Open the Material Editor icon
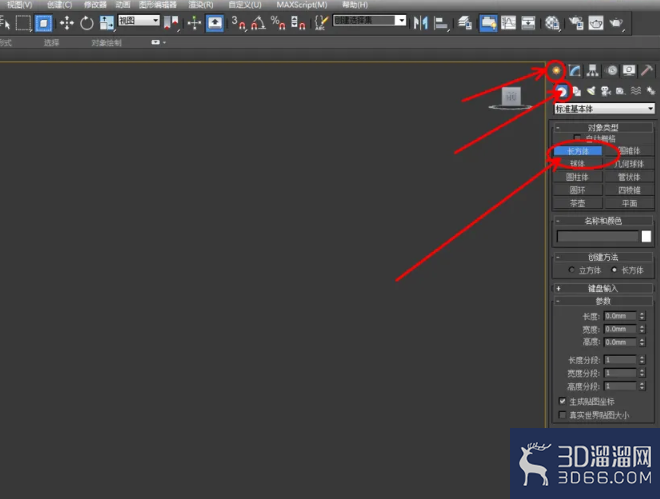Screen dimensions: 660x499 click(x=552, y=23)
